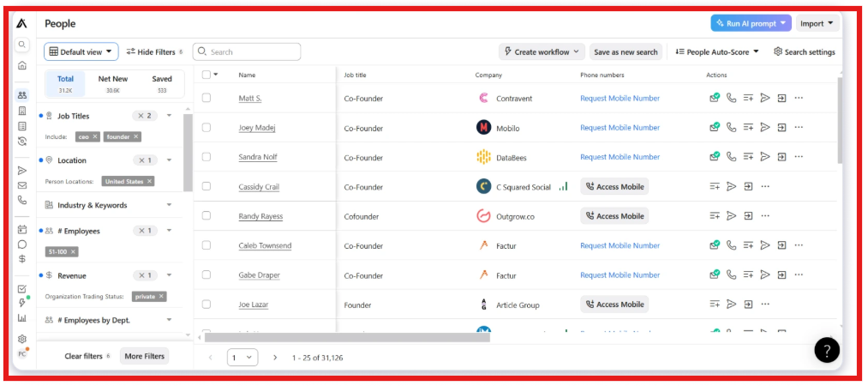
Task: Open the Data enrichment icon in sidebar
Action: 22,141
